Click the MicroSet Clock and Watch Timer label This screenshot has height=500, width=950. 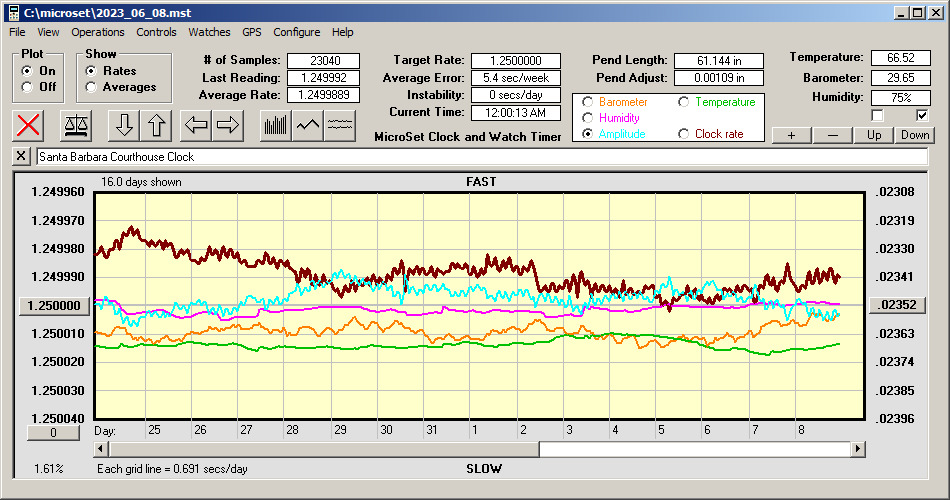pyautogui.click(x=468, y=137)
